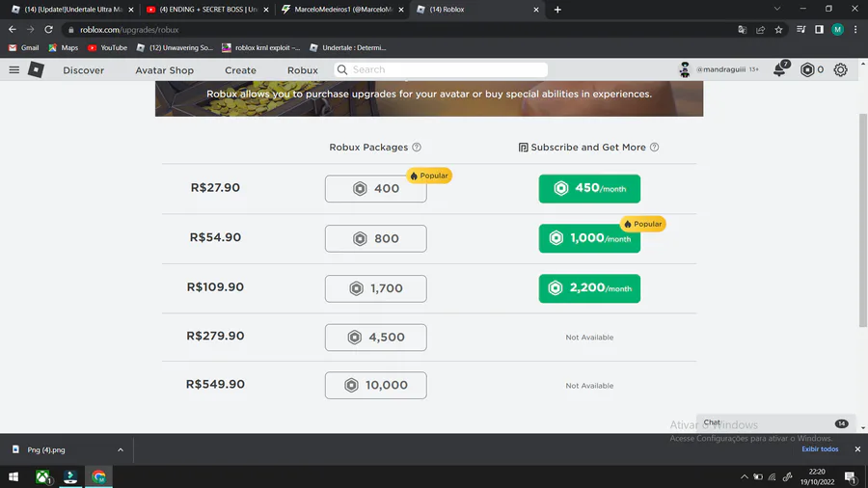Open Create in Roblox navigation
The height and width of the screenshot is (488, 868).
(240, 70)
